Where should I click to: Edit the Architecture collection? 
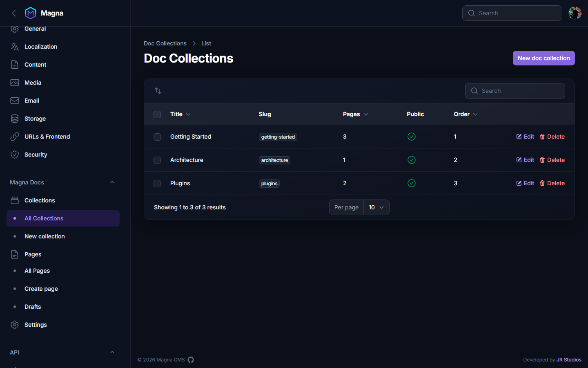(525, 160)
